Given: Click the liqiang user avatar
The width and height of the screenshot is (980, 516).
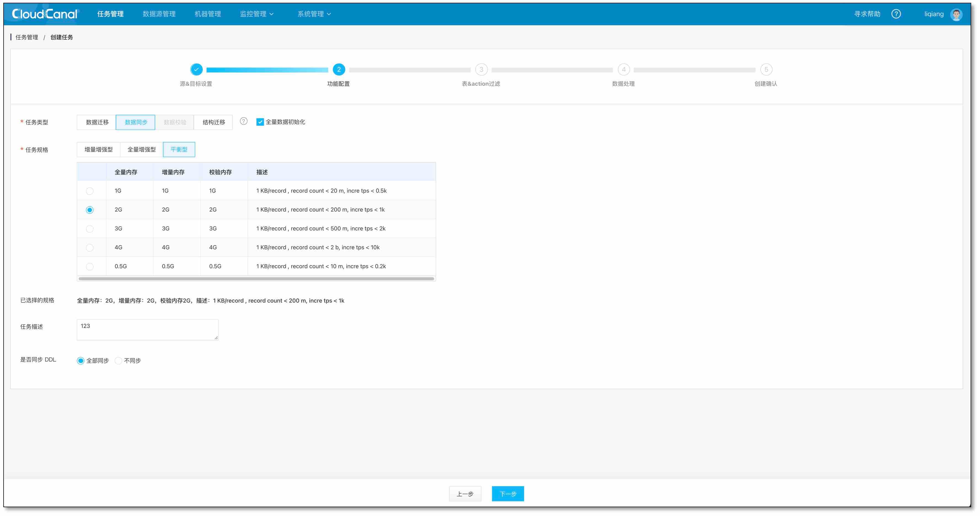Looking at the screenshot, I should point(956,14).
